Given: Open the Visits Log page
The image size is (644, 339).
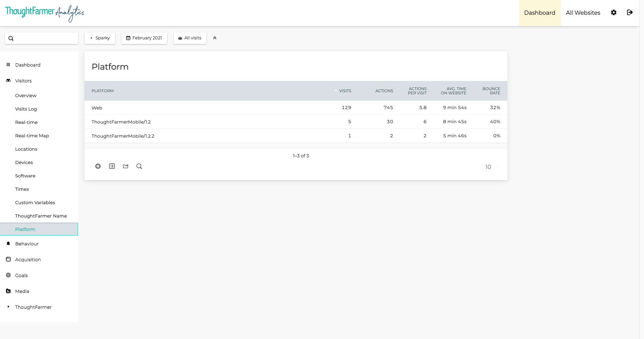Looking at the screenshot, I should [26, 109].
